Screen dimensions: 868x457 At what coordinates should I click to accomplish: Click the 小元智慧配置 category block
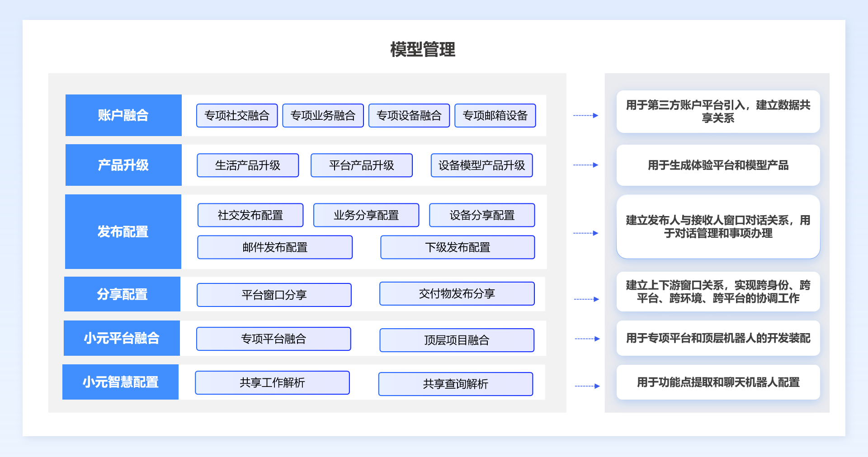[x=120, y=382]
